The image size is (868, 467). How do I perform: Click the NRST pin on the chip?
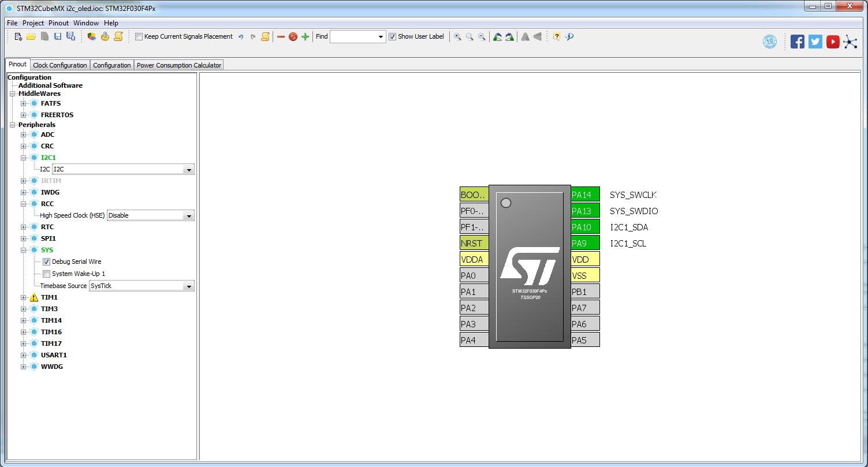(474, 243)
